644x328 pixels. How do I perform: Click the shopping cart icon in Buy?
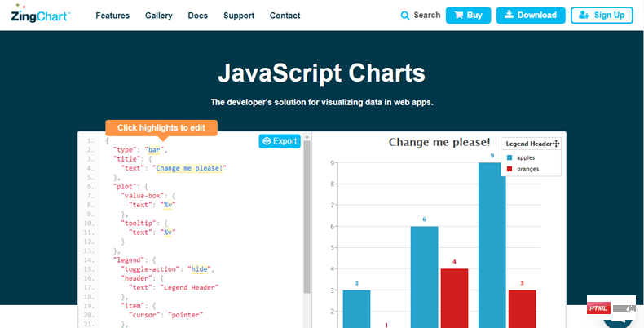(458, 16)
